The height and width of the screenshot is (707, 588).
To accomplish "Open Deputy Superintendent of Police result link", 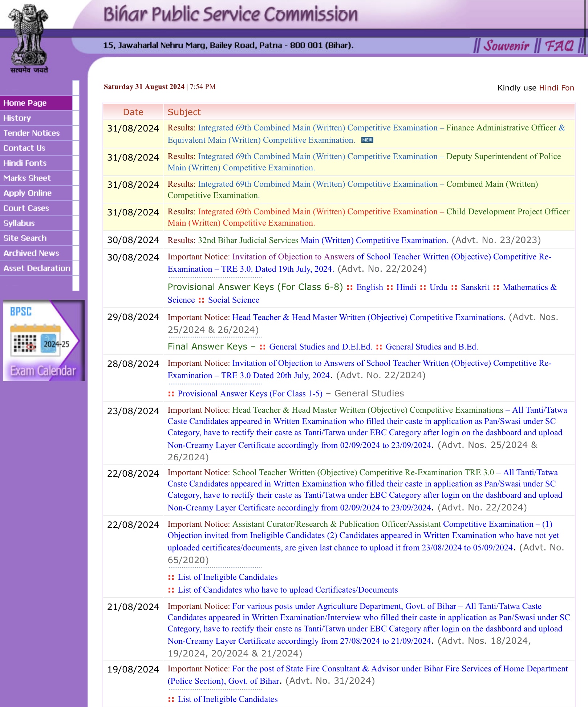I will [364, 162].
